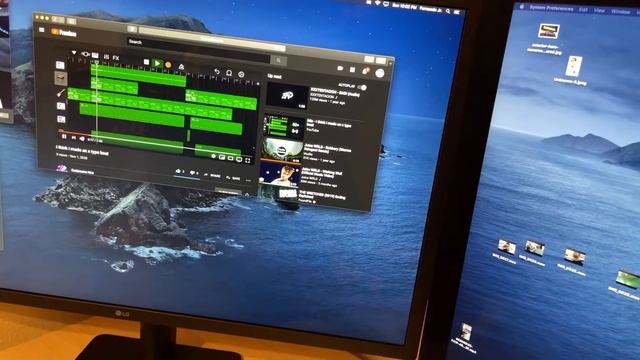Open the more actions ellipsis under video

pyautogui.click(x=249, y=180)
